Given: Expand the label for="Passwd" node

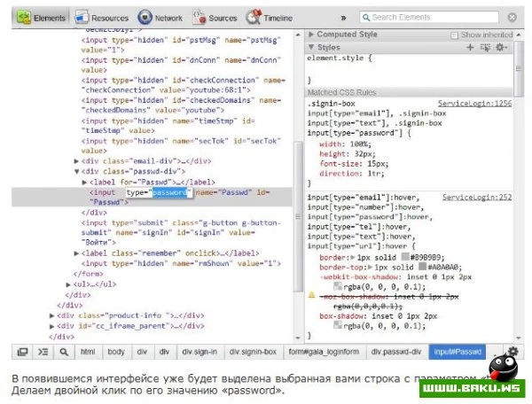Looking at the screenshot, I should pyautogui.click(x=85, y=183).
